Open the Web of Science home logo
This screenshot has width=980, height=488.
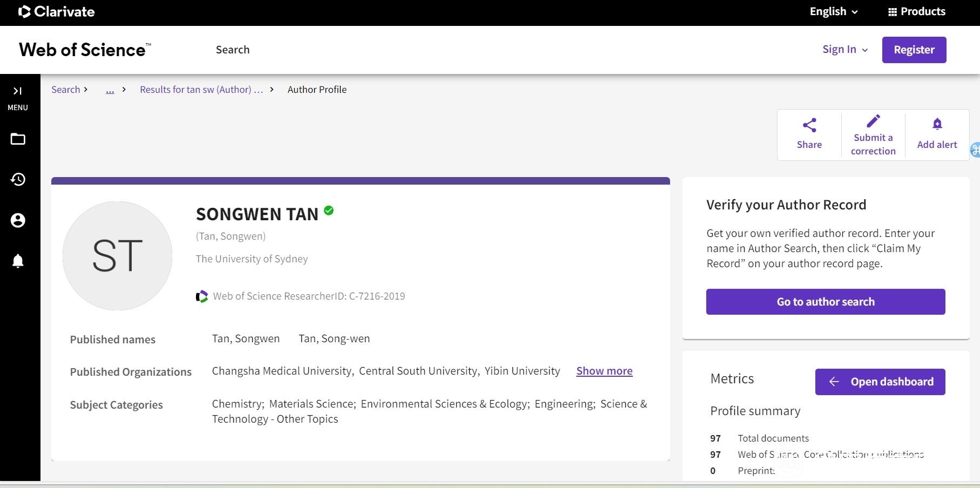[x=85, y=50]
